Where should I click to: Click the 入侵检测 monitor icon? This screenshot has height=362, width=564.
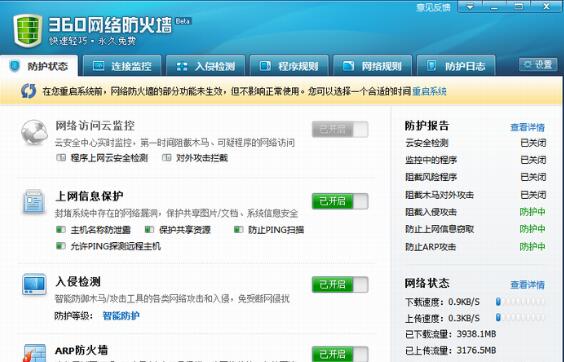coord(34,285)
